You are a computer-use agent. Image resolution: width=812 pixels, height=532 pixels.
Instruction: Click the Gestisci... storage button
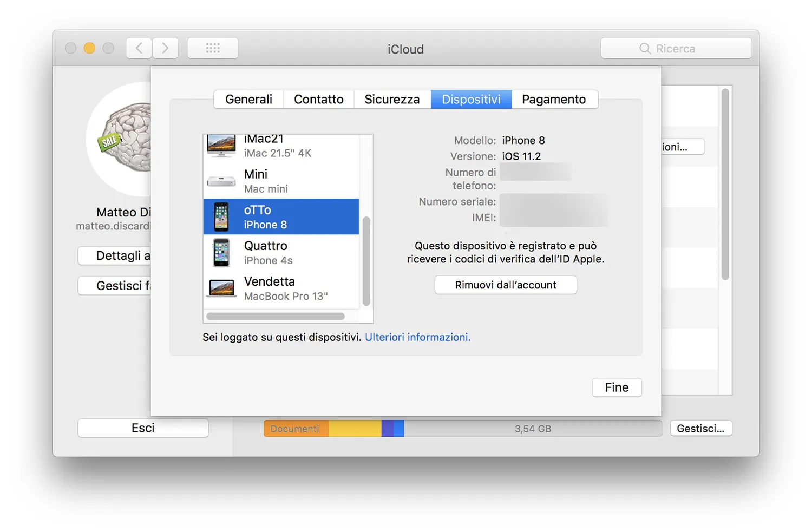701,429
